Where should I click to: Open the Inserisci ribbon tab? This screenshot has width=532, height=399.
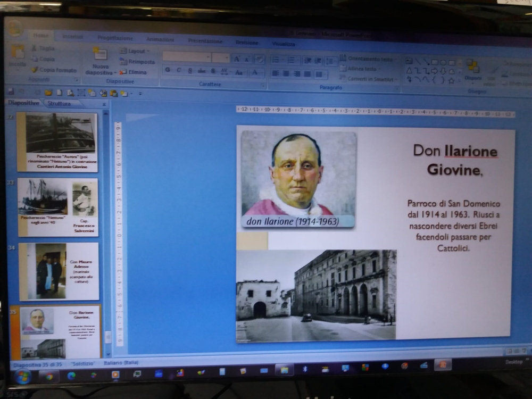[72, 36]
